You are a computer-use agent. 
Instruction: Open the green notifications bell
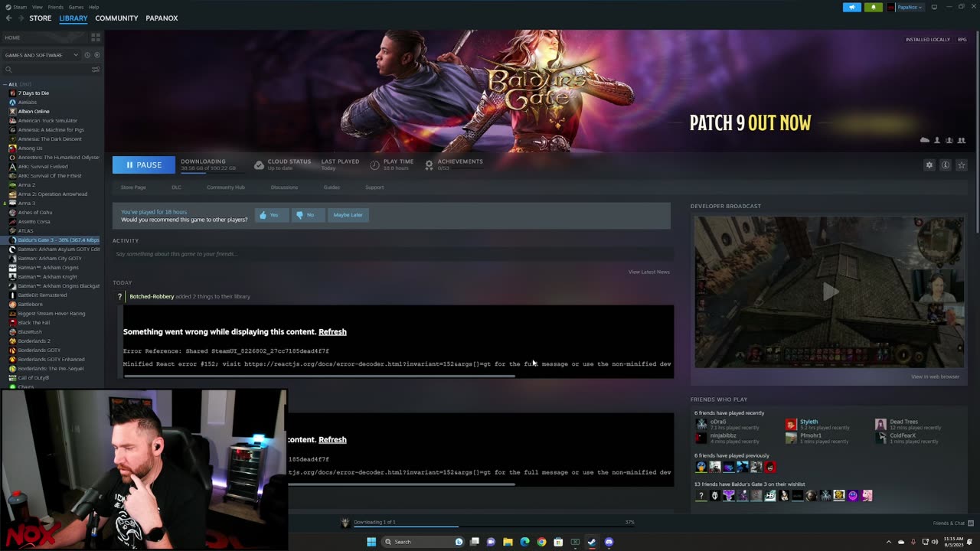873,7
